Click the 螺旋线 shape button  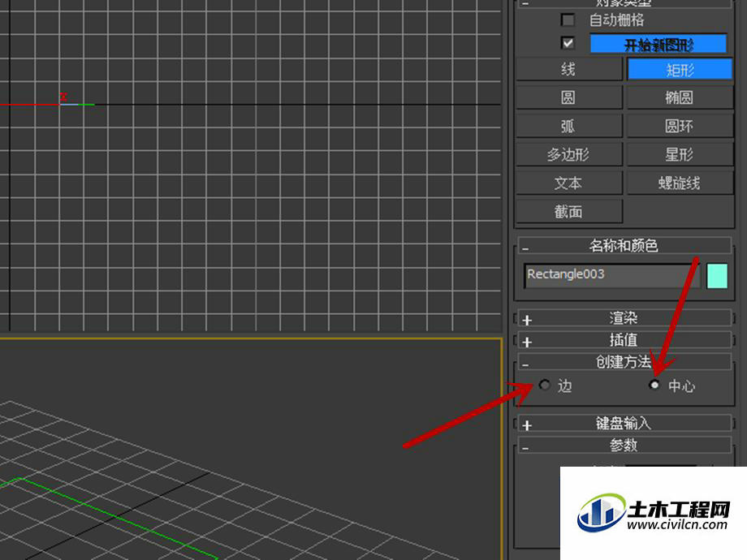[x=680, y=183]
